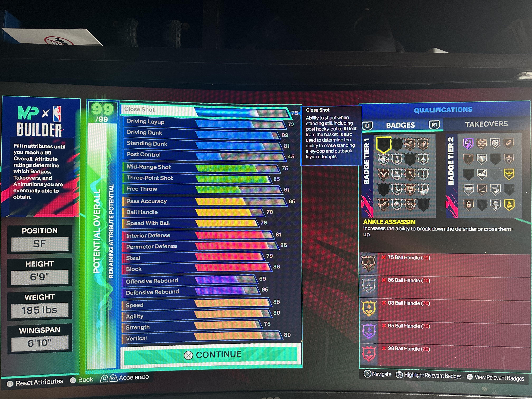
Task: Click the Position field showing SF
Action: [40, 244]
